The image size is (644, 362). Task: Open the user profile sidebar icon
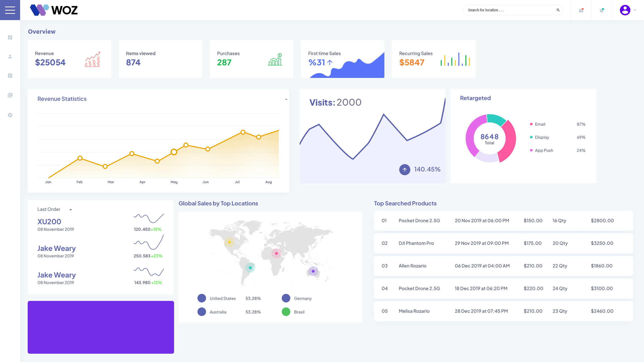click(x=10, y=57)
